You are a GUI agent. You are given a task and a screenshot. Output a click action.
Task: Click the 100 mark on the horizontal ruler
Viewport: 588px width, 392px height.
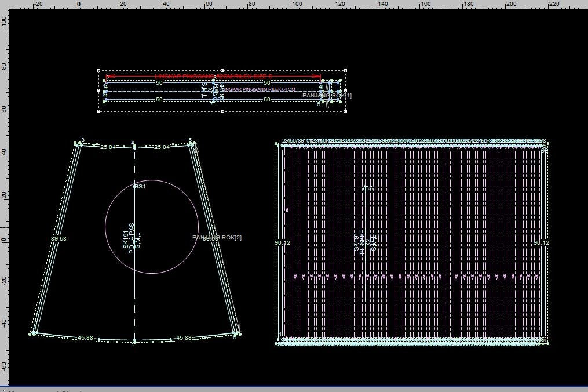pyautogui.click(x=296, y=4)
